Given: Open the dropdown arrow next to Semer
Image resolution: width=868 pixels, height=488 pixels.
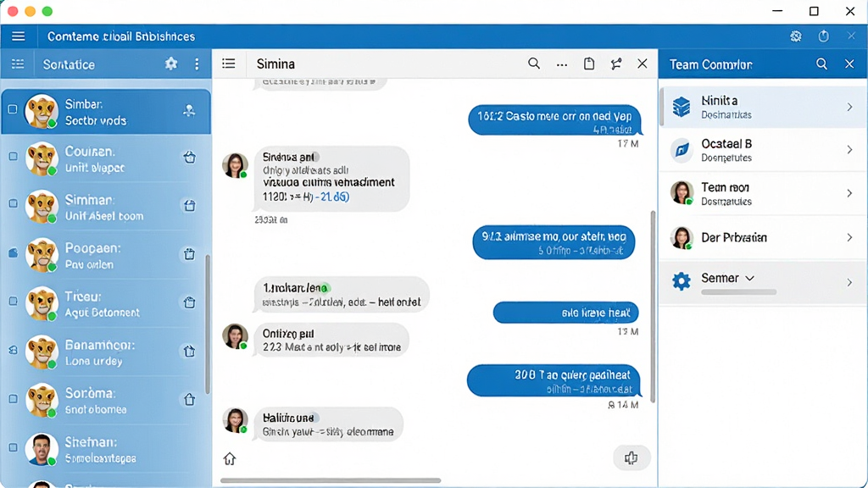Looking at the screenshot, I should tap(749, 278).
